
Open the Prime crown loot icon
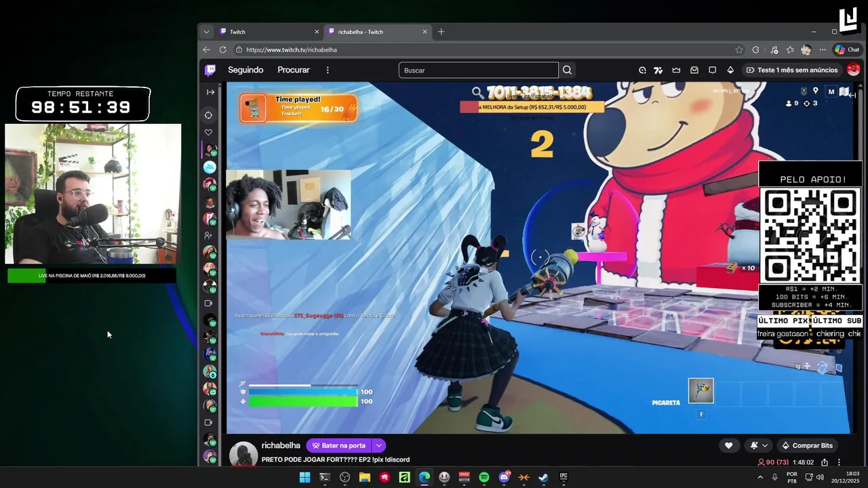[676, 70]
